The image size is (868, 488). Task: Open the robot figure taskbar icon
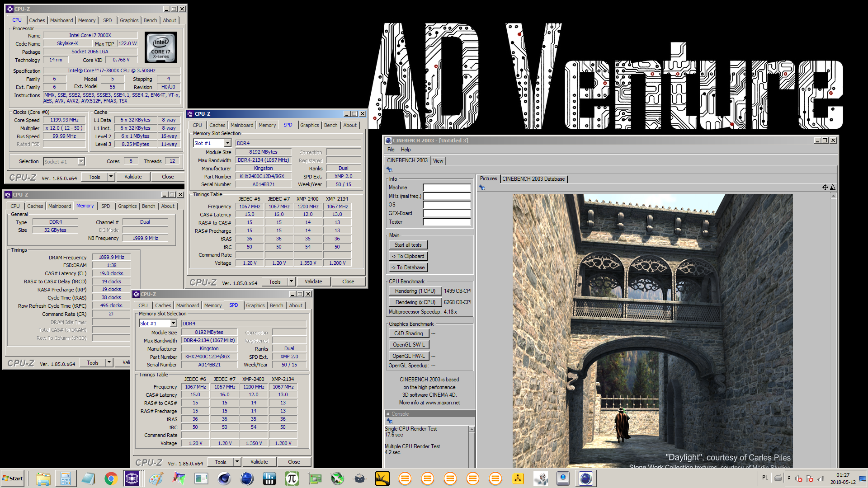click(x=540, y=479)
